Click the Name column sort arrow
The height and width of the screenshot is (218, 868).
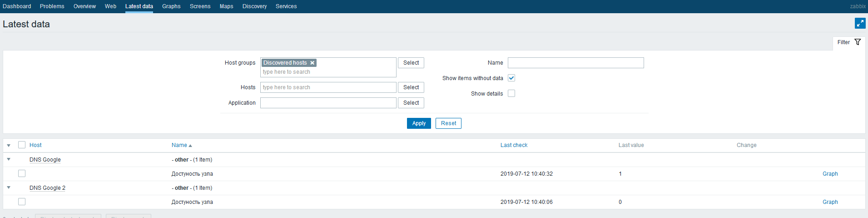pyautogui.click(x=190, y=146)
